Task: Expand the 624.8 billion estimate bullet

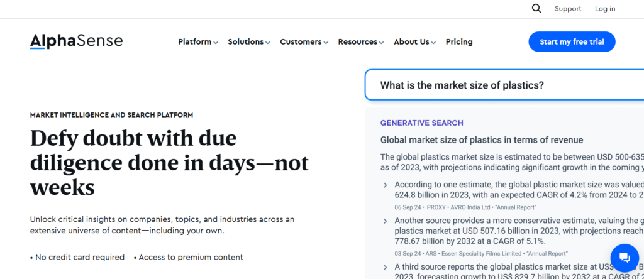Action: [x=386, y=185]
